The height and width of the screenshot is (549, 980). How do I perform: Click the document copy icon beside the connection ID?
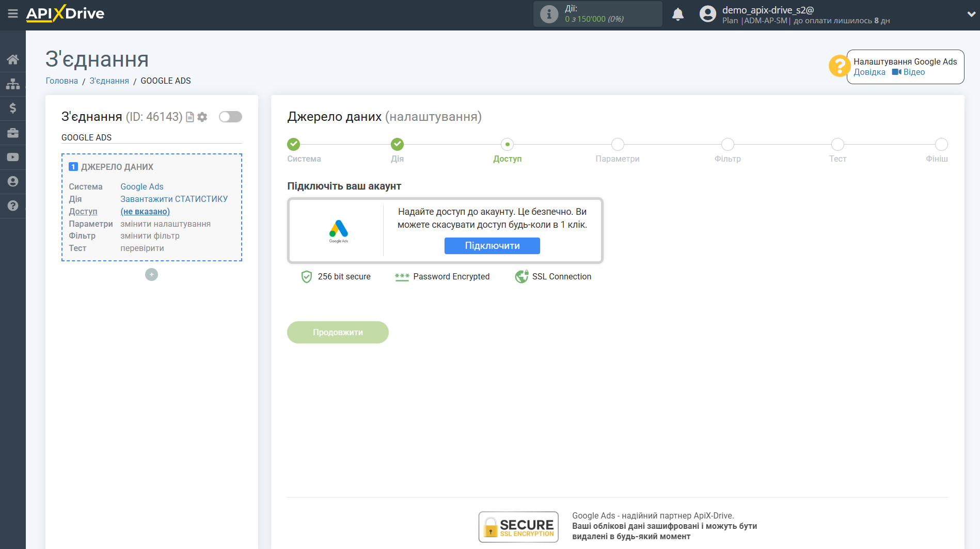190,117
